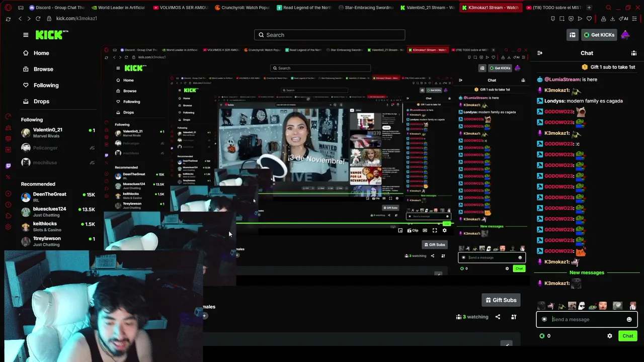This screenshot has height=362, width=644.
Task: Click the Chat panel title
Action: pyautogui.click(x=587, y=53)
